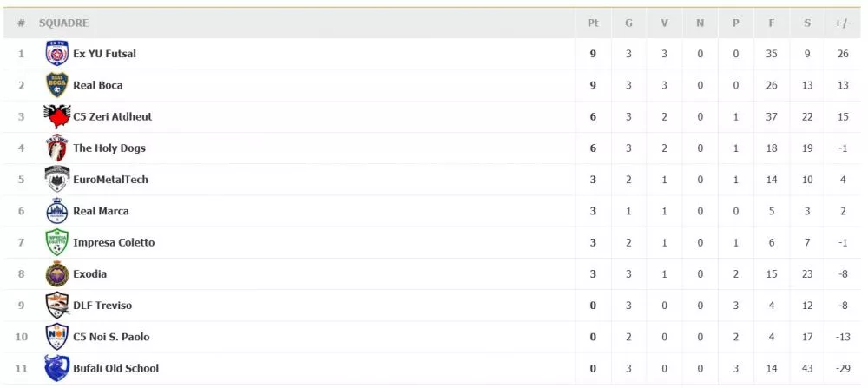The width and height of the screenshot is (868, 388).
Task: Click the DLF Treviso team badge
Action: 57,306
